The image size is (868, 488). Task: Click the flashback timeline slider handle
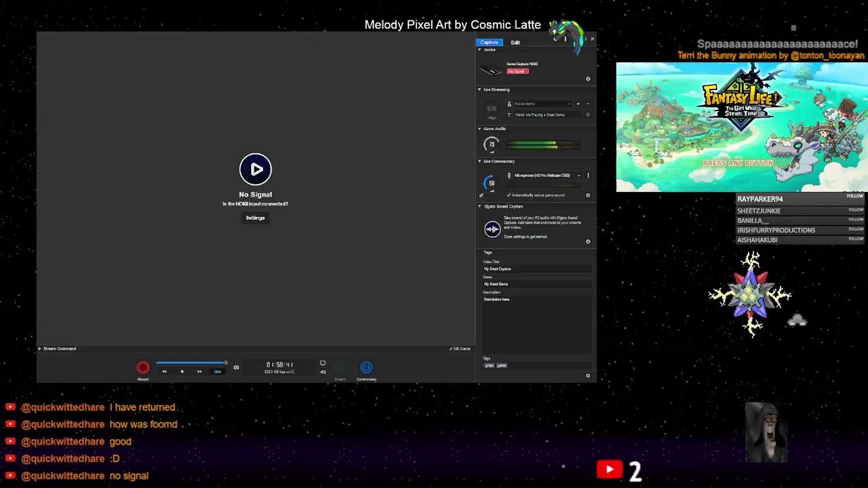226,363
